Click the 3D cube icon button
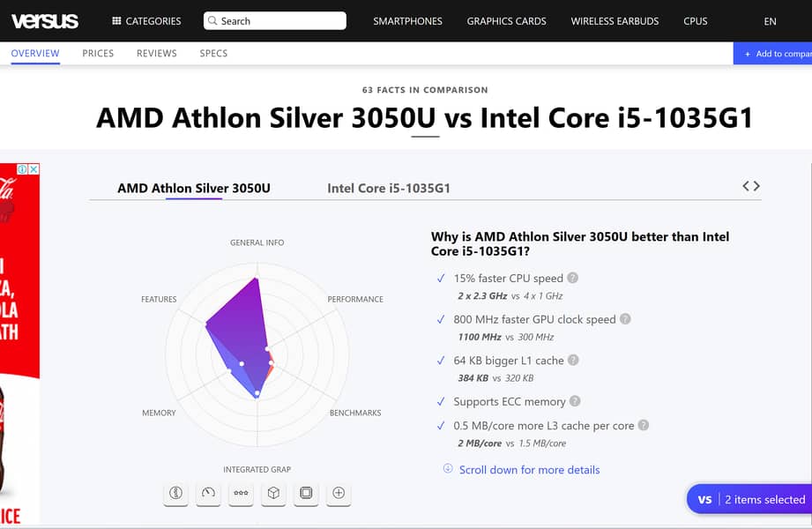 click(273, 493)
